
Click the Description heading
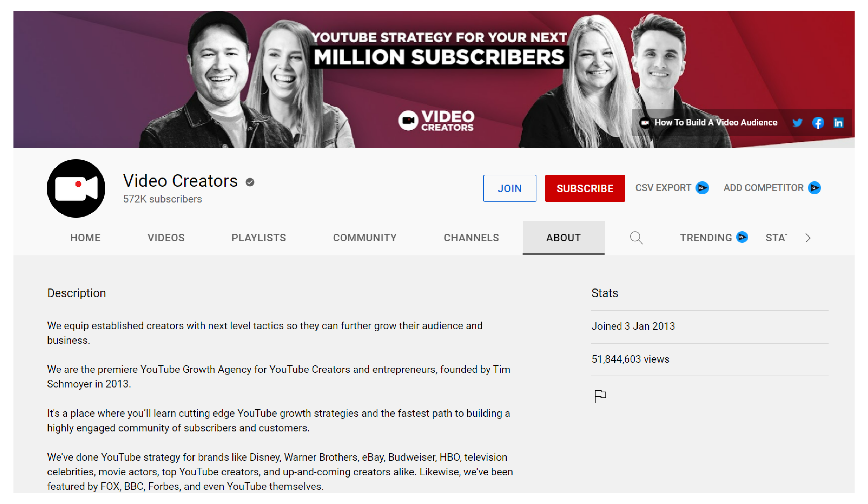[x=77, y=293]
